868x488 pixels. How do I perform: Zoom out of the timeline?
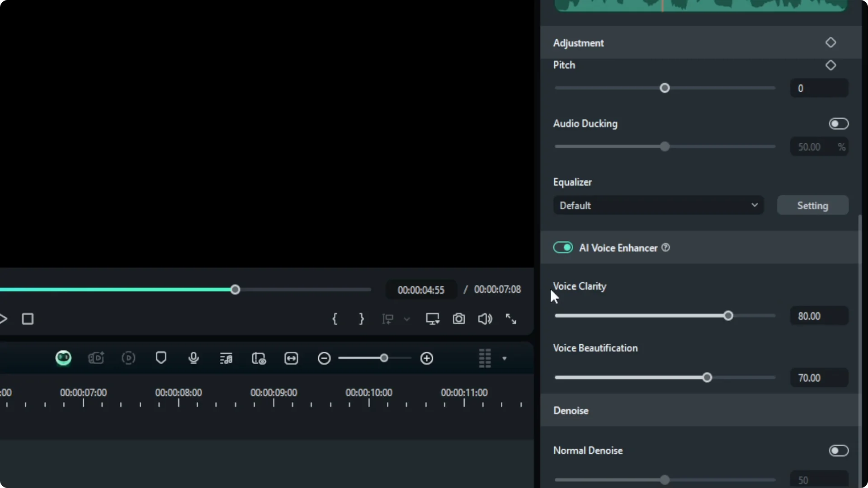coord(324,358)
